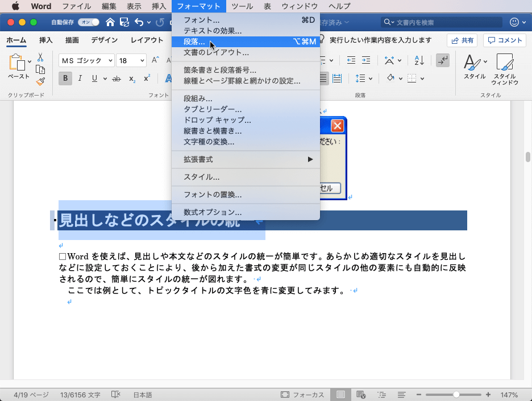Select 縦書きと横書き... menu item
The height and width of the screenshot is (401, 532).
pyautogui.click(x=246, y=131)
